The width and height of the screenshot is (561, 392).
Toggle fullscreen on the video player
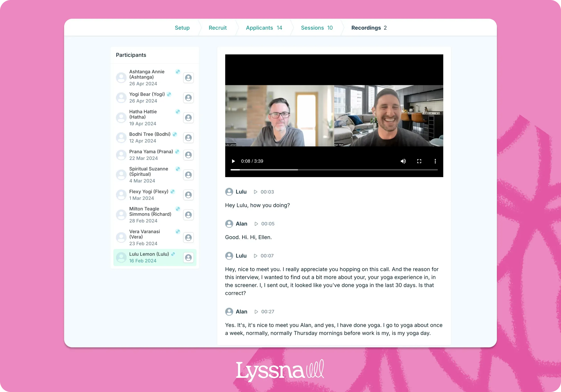[419, 161]
